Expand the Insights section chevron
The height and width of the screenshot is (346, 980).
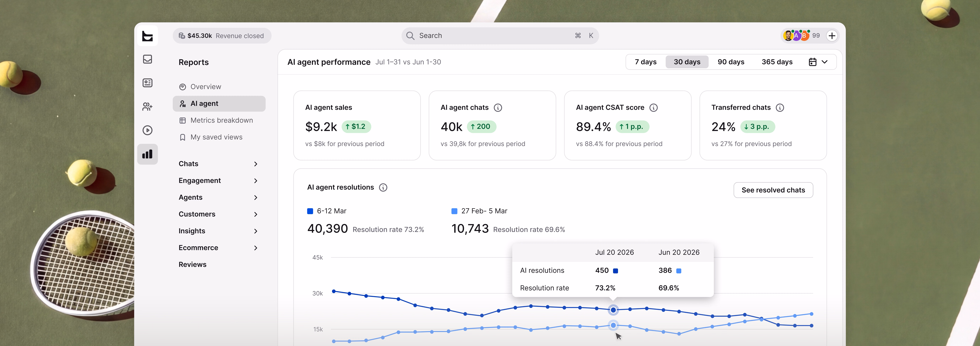[x=256, y=231]
